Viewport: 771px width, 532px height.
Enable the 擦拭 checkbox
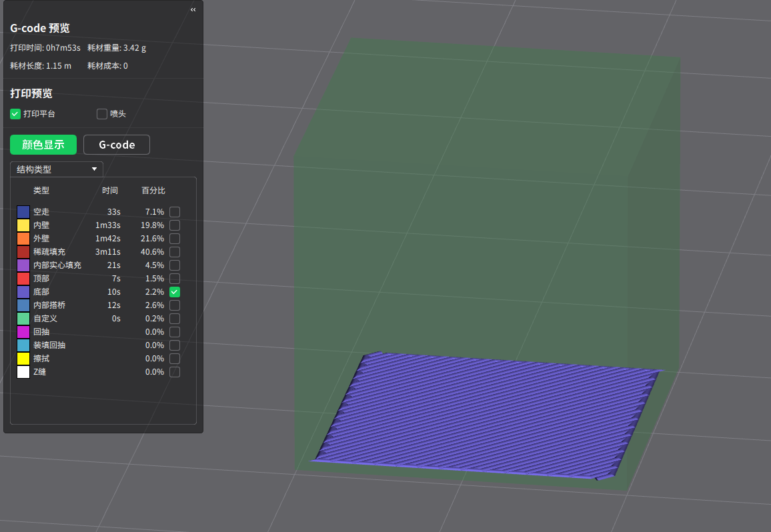point(175,359)
